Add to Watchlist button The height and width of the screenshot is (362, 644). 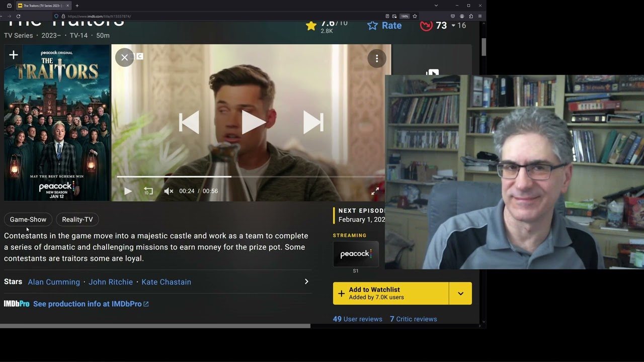(391, 293)
